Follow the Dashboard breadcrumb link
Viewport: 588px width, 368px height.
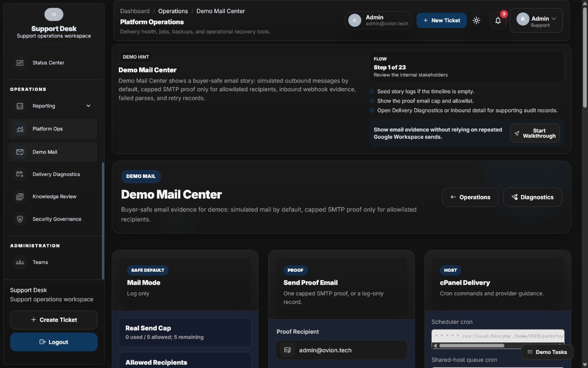click(135, 11)
